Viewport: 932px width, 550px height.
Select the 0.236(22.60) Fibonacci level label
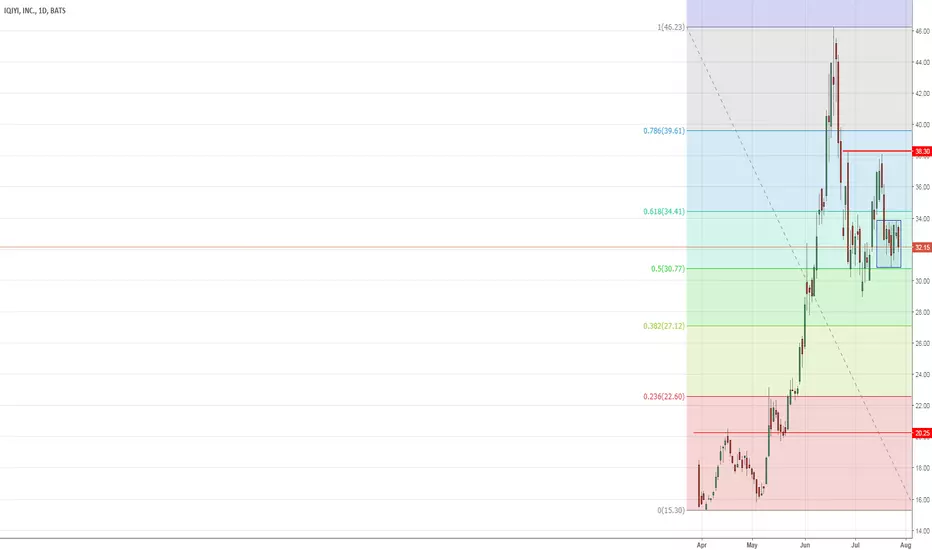tap(664, 397)
